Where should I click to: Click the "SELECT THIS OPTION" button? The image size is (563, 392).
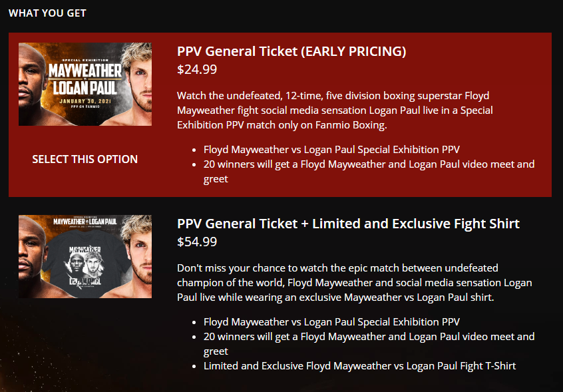(x=85, y=159)
